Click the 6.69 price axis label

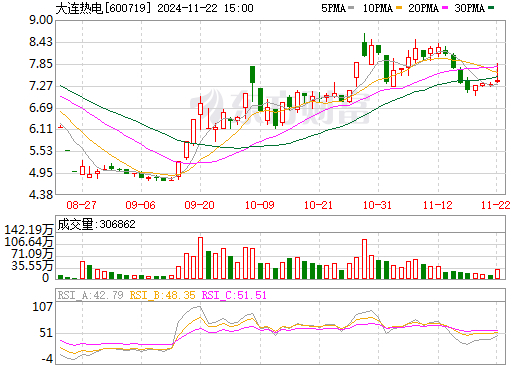pyautogui.click(x=41, y=108)
